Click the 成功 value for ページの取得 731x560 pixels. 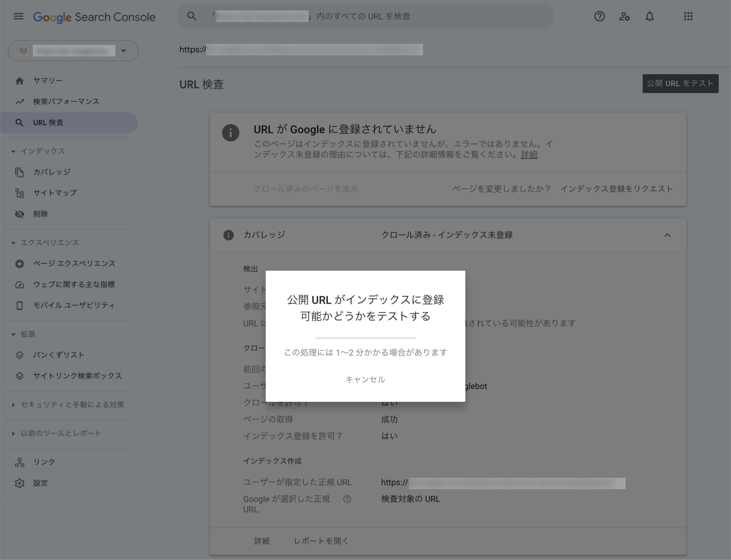(x=389, y=419)
